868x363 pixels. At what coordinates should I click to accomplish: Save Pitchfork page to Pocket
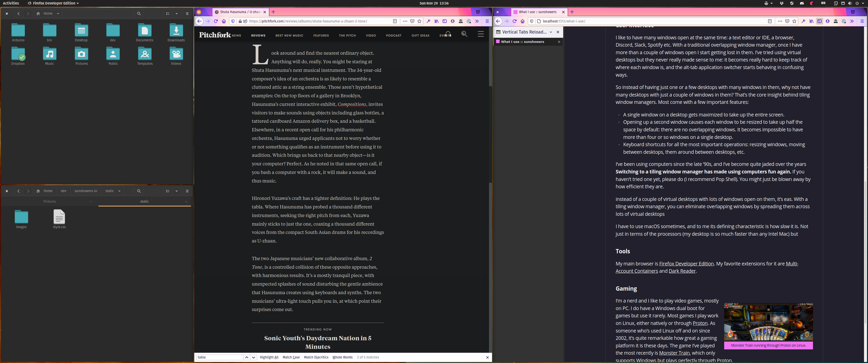[412, 21]
